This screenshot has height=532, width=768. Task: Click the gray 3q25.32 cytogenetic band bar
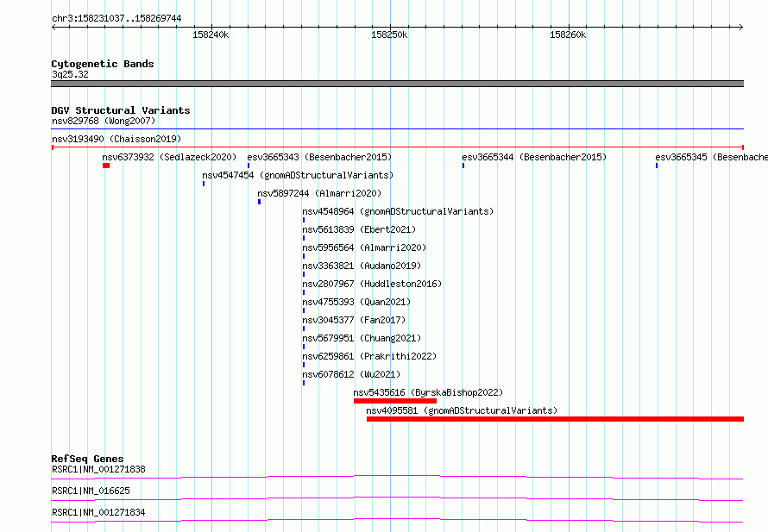click(x=397, y=84)
